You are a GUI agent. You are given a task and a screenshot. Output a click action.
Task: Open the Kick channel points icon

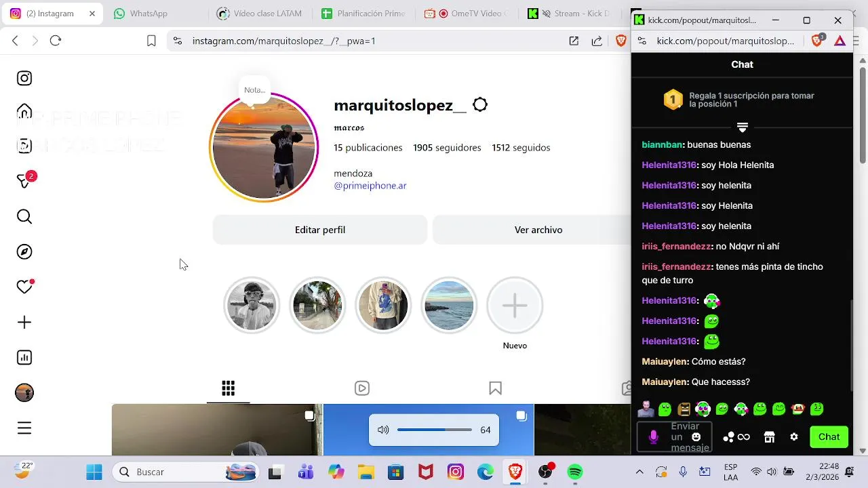(x=736, y=437)
